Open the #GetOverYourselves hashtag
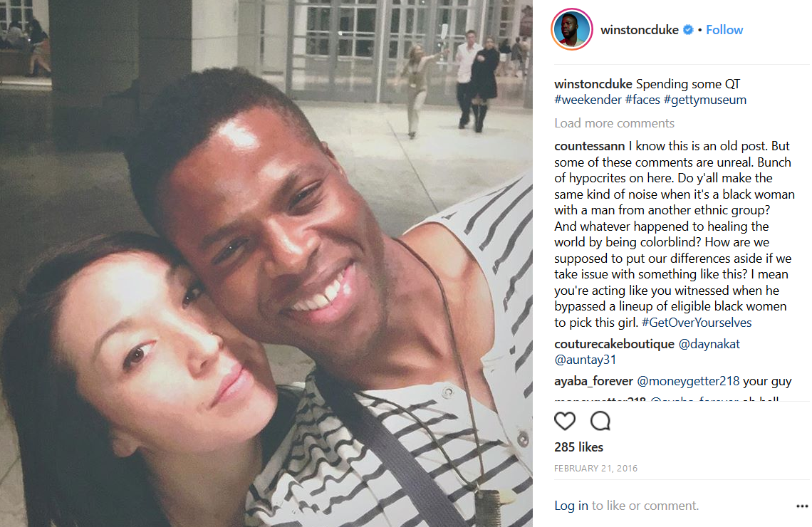The width and height of the screenshot is (812, 527). coord(697,323)
